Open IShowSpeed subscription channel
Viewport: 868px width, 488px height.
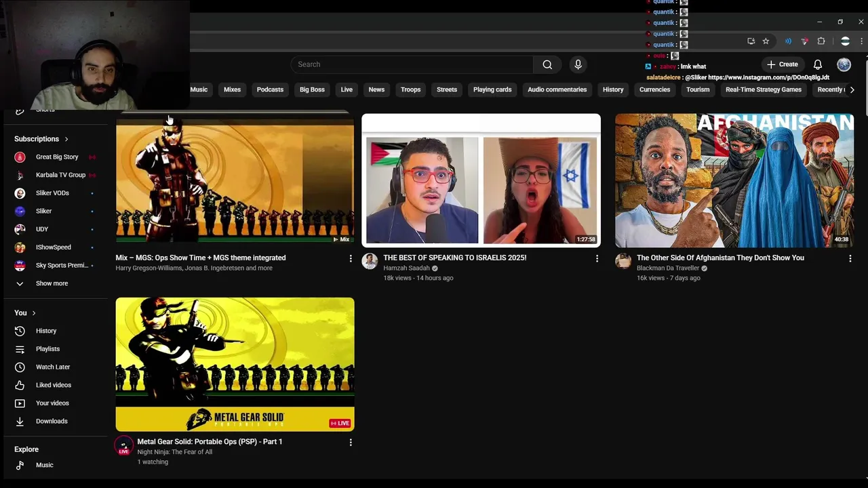tap(54, 247)
